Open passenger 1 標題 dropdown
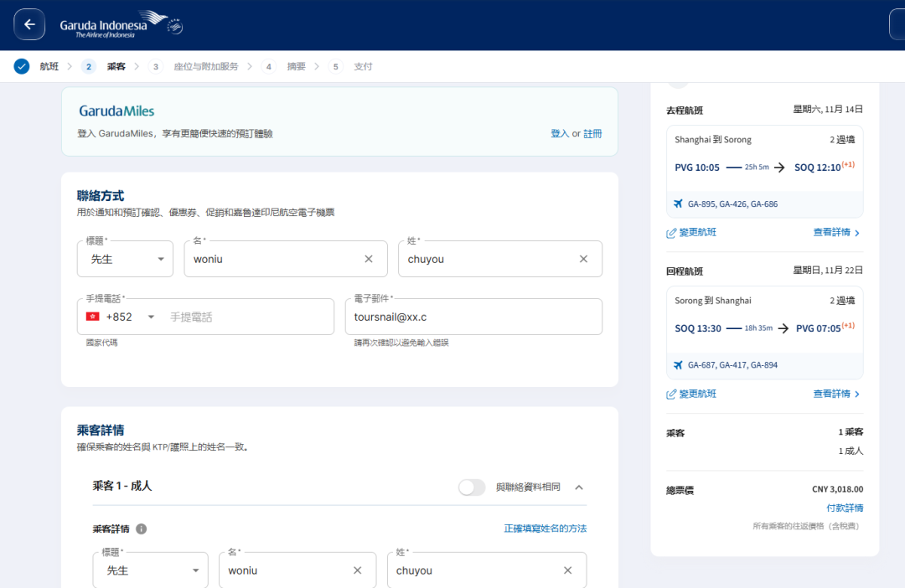Image resolution: width=905 pixels, height=588 pixels. tap(151, 570)
